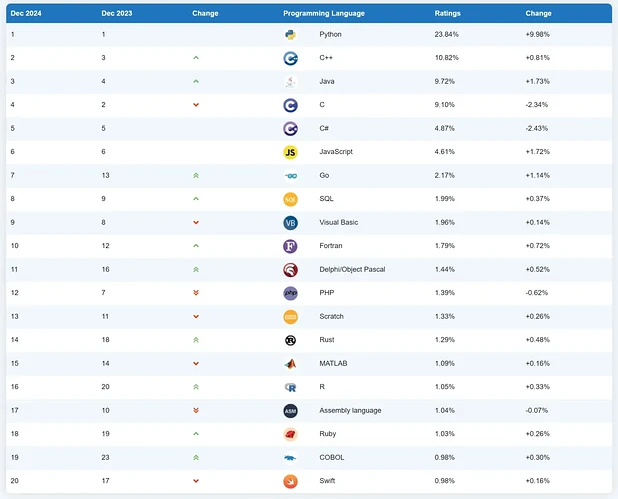Click the Rust logo icon

pyautogui.click(x=290, y=340)
